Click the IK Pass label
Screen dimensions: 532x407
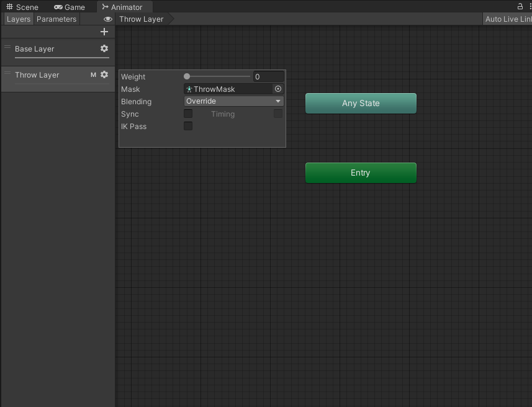coord(133,127)
